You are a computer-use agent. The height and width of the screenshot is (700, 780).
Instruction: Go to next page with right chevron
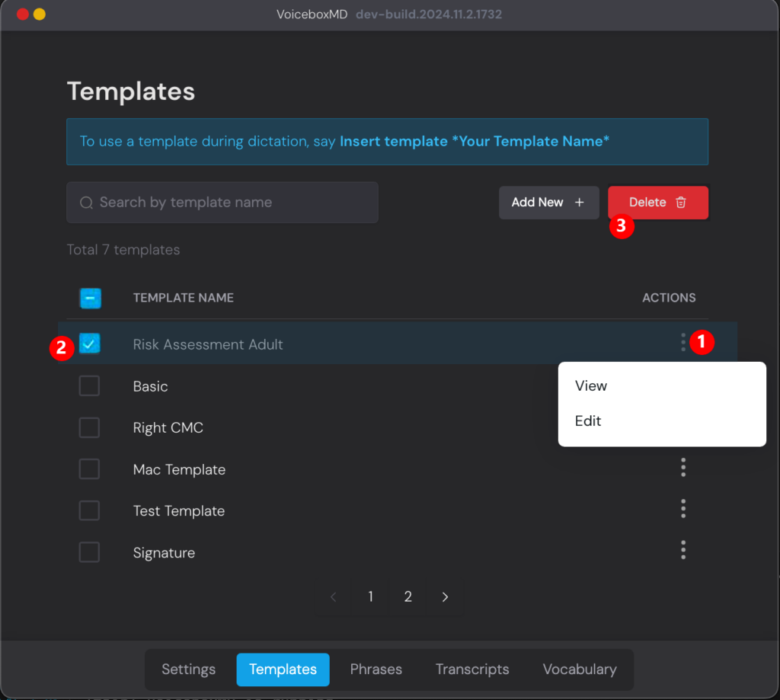click(446, 597)
